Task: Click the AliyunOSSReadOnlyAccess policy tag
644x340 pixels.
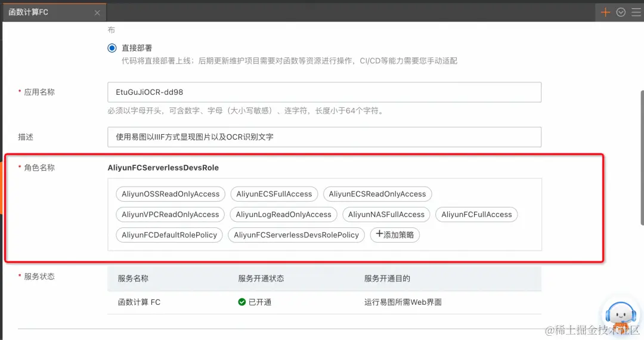Action: tap(171, 194)
